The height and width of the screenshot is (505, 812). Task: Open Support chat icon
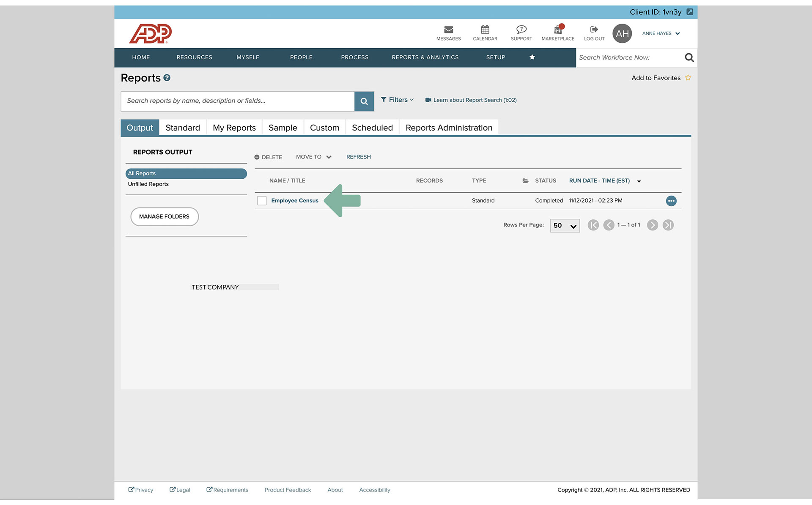[521, 30]
